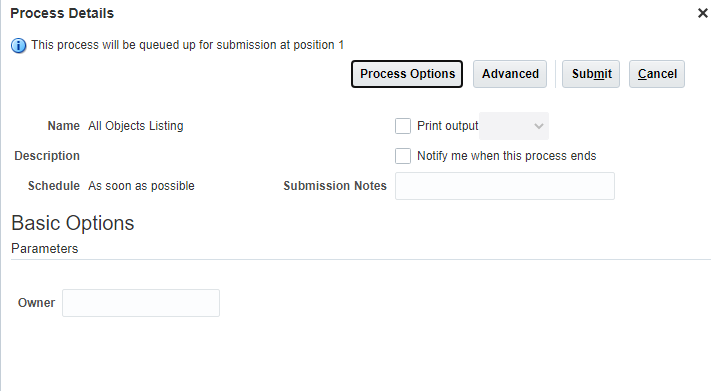Image resolution: width=721 pixels, height=391 pixels.
Task: Click the Owner label
Action: click(36, 303)
